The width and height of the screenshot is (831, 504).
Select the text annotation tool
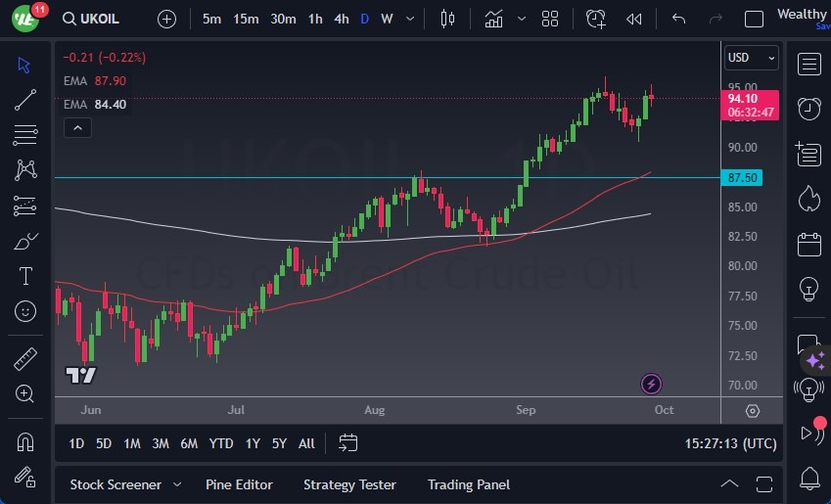[x=25, y=276]
